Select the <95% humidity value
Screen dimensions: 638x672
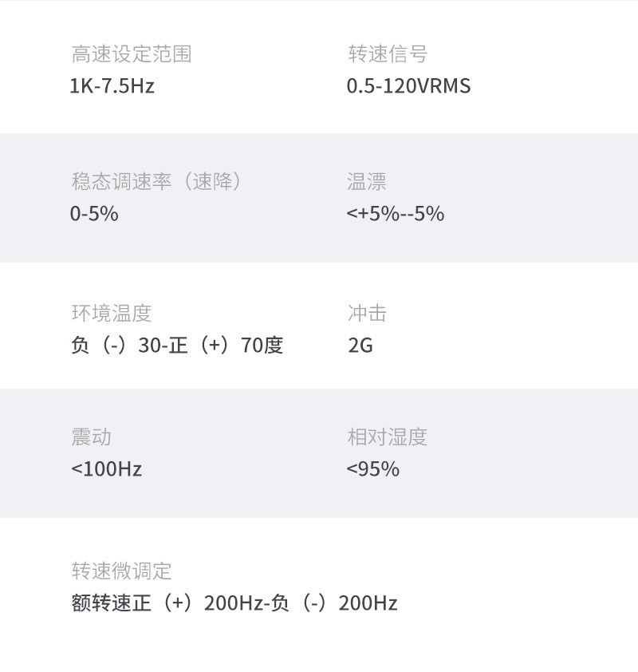tap(373, 469)
